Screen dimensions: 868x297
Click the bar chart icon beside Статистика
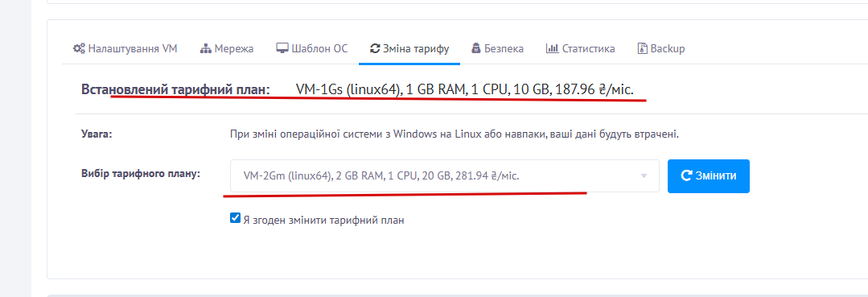click(551, 48)
